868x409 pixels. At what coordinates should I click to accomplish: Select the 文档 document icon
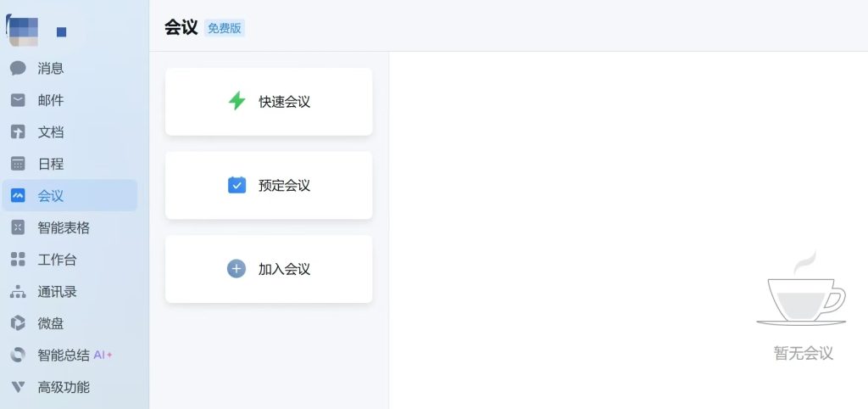(18, 132)
